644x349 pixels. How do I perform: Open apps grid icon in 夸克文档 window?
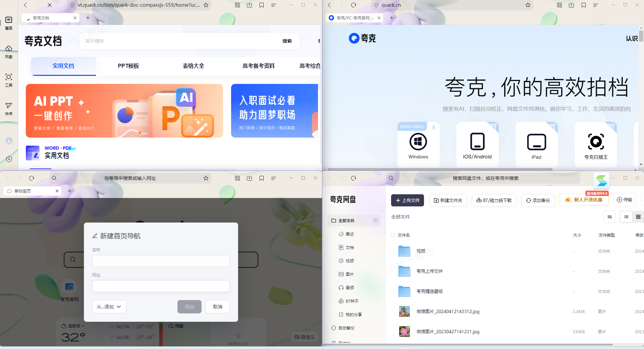tap(237, 5)
